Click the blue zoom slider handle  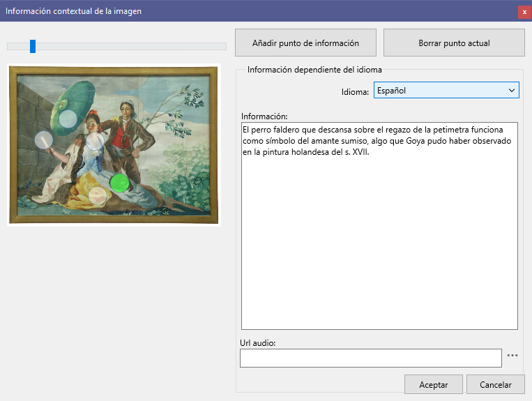pyautogui.click(x=33, y=46)
